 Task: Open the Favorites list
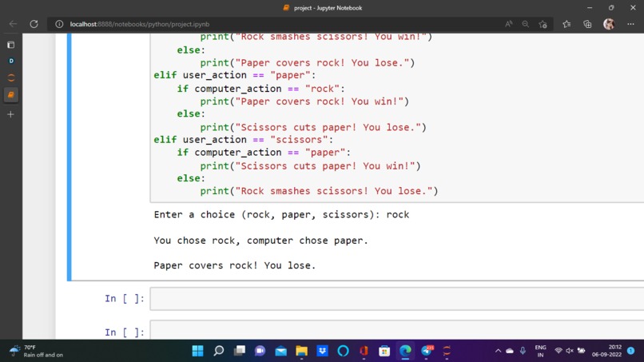coord(566,24)
